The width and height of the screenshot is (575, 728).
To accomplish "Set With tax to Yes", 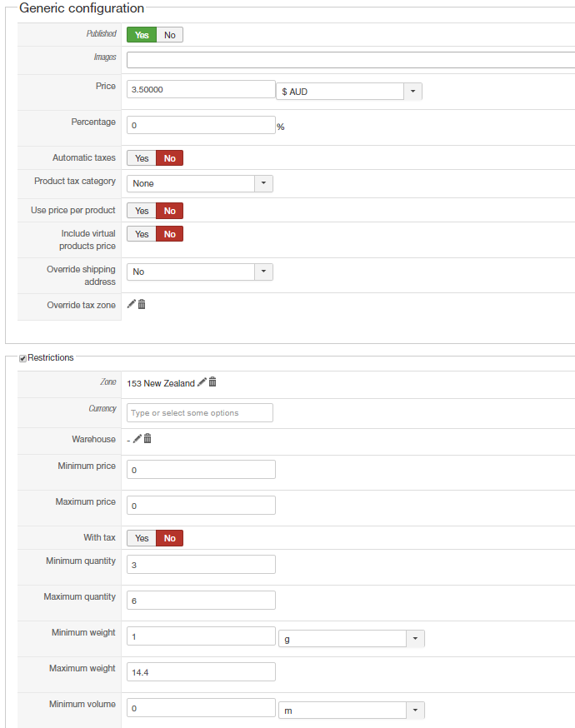I will 142,538.
